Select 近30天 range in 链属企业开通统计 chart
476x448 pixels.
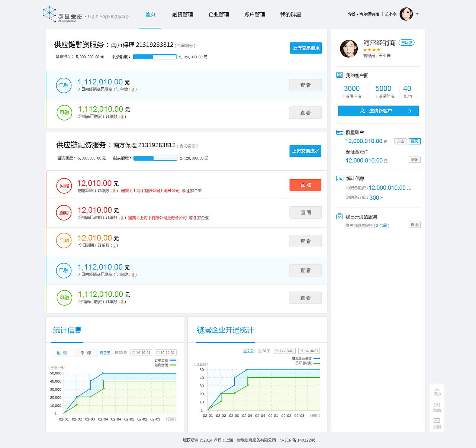click(264, 351)
